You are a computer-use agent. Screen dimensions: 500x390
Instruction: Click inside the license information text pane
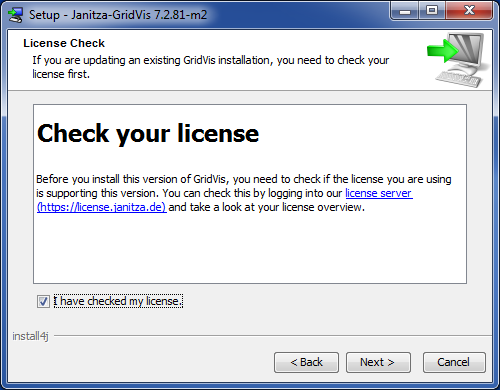pyautogui.click(x=250, y=247)
